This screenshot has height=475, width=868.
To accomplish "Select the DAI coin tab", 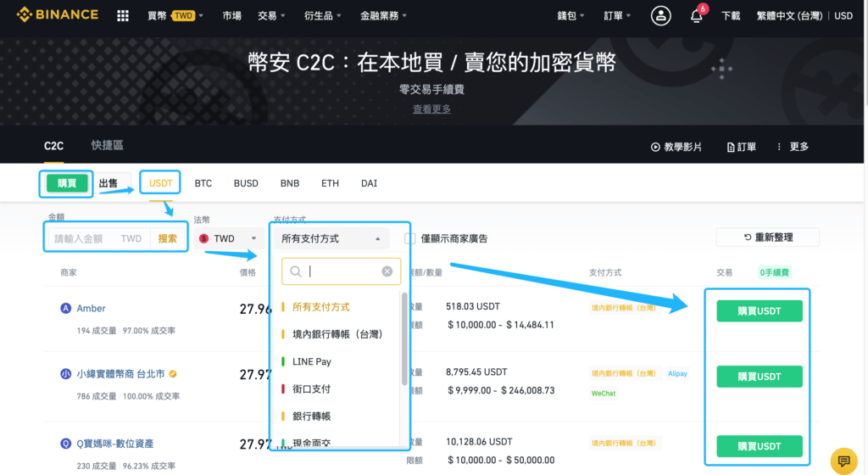I will point(370,183).
